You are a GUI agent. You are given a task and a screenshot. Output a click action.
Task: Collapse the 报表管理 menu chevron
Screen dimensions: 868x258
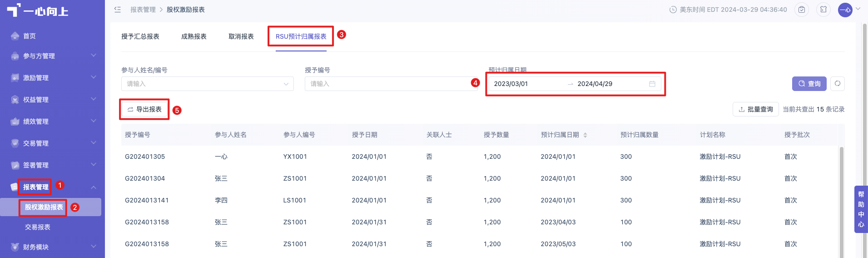pos(94,187)
